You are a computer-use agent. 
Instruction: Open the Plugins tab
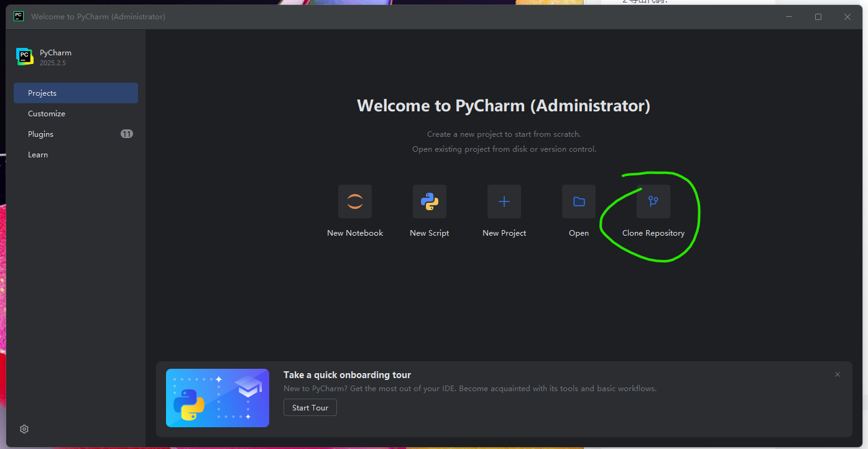[76, 134]
